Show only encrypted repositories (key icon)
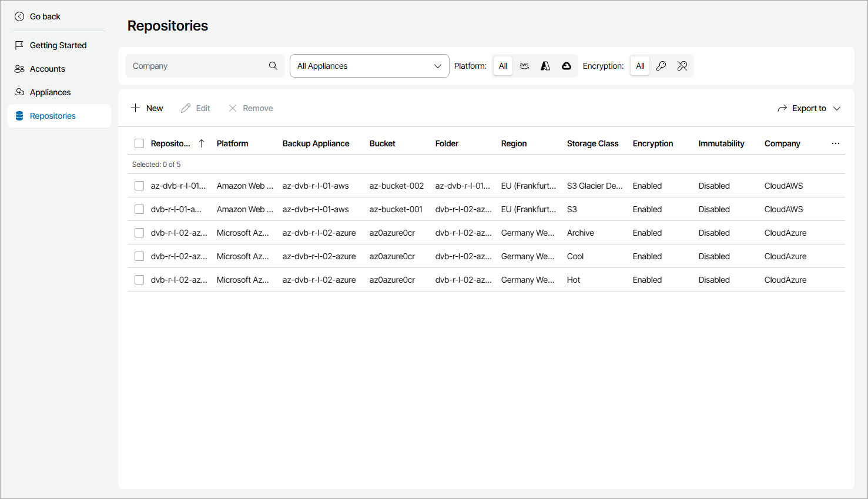 coord(661,66)
